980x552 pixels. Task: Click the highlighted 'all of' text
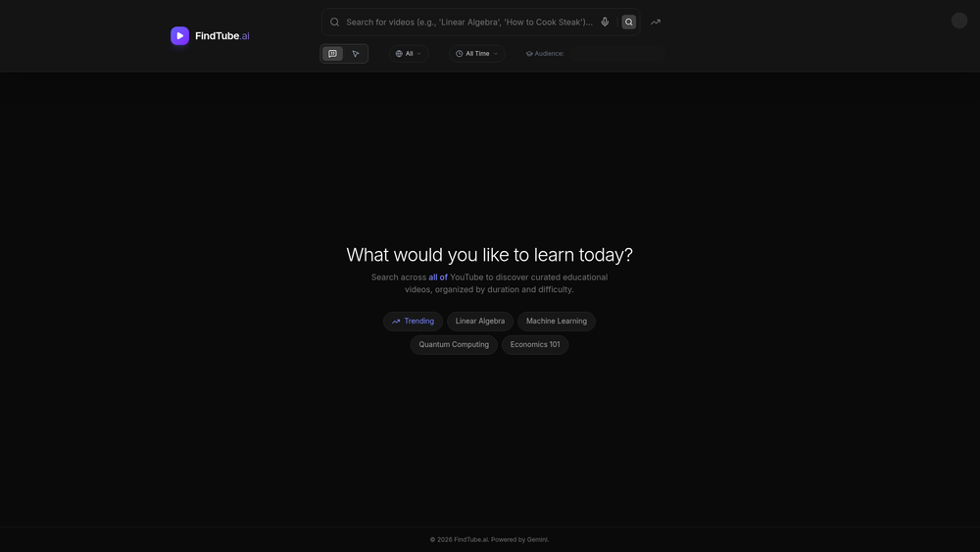437,276
